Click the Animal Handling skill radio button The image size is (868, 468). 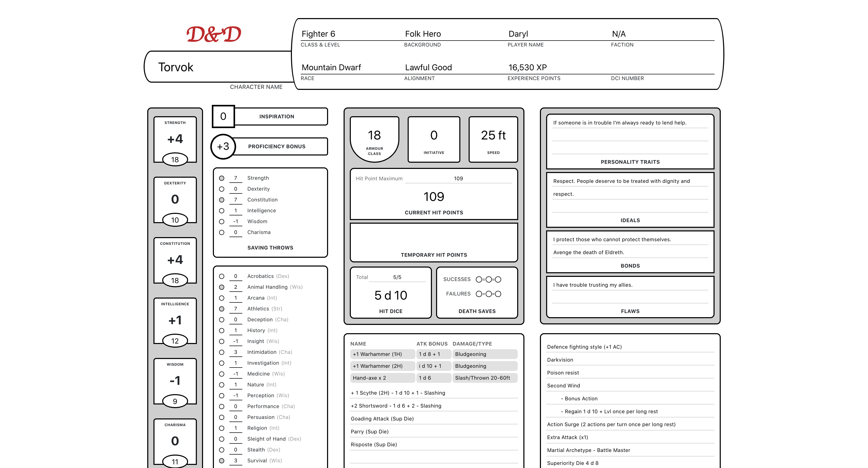[222, 286]
